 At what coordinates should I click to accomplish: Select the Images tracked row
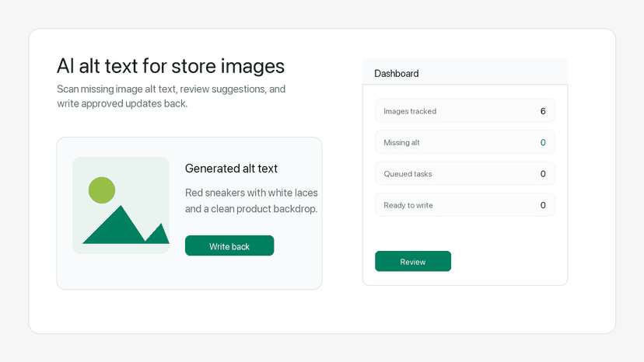coord(464,111)
